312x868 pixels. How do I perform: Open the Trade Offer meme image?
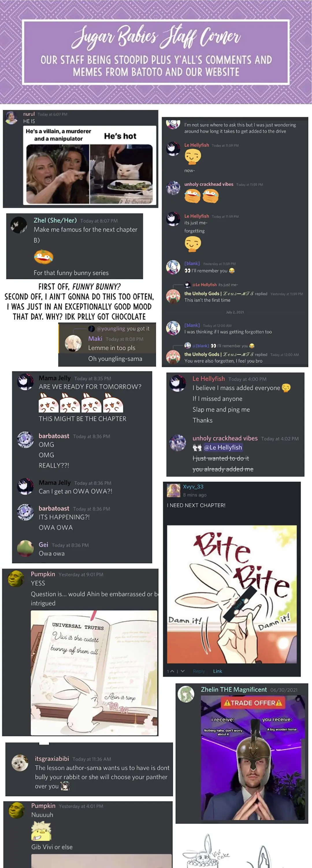pos(253,757)
